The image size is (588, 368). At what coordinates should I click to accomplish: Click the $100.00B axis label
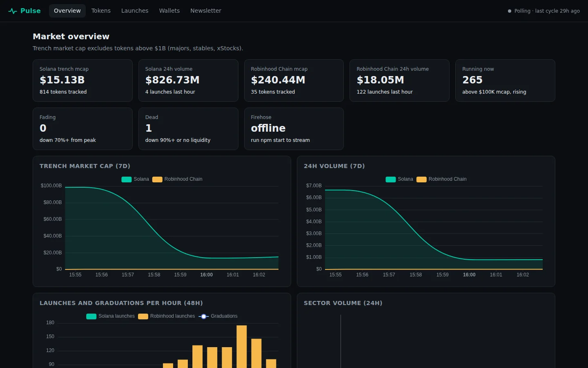coord(51,186)
